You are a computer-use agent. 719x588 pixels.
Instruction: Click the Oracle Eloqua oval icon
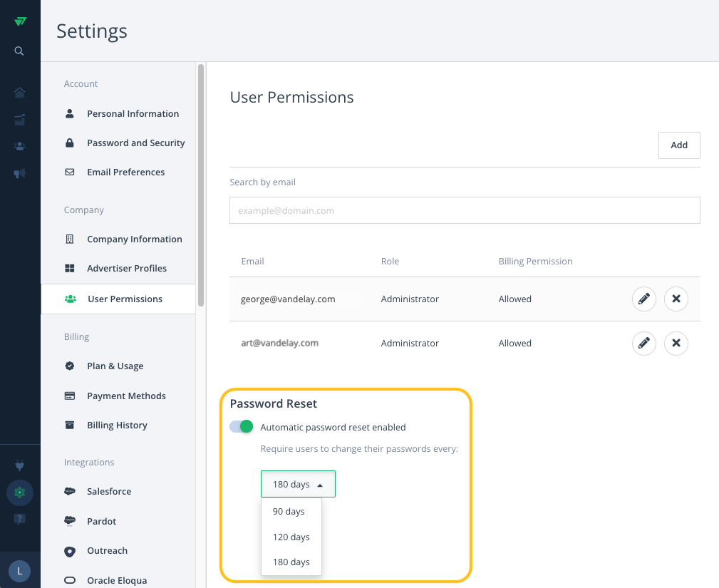click(70, 580)
